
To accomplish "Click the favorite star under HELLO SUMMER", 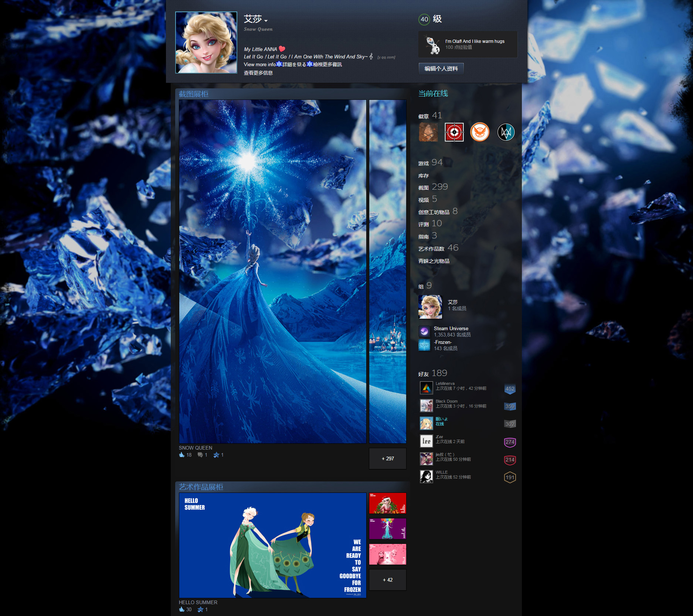I will point(200,609).
